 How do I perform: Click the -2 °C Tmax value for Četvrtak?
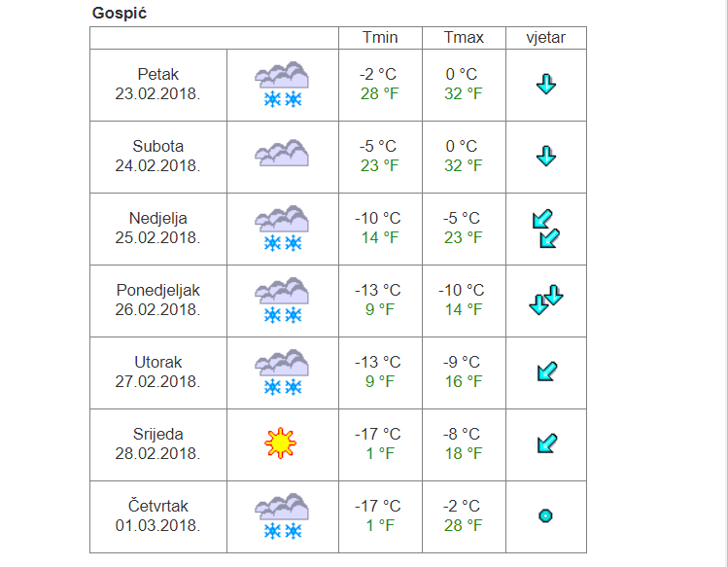pyautogui.click(x=462, y=506)
